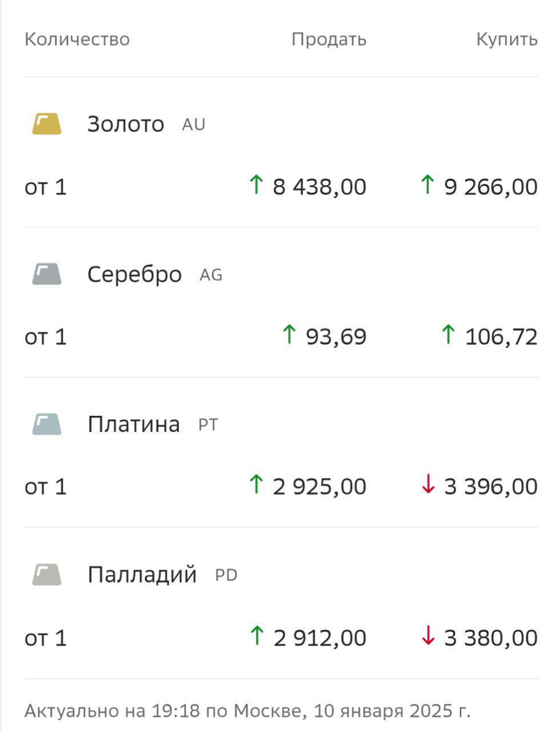Click the gold bar icon
560x732 pixels.
(x=46, y=124)
